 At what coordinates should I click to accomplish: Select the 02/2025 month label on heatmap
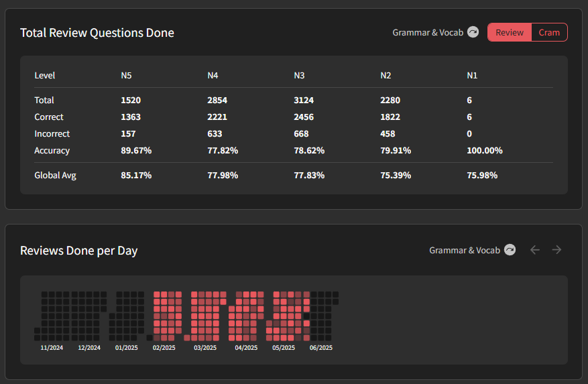[164, 348]
